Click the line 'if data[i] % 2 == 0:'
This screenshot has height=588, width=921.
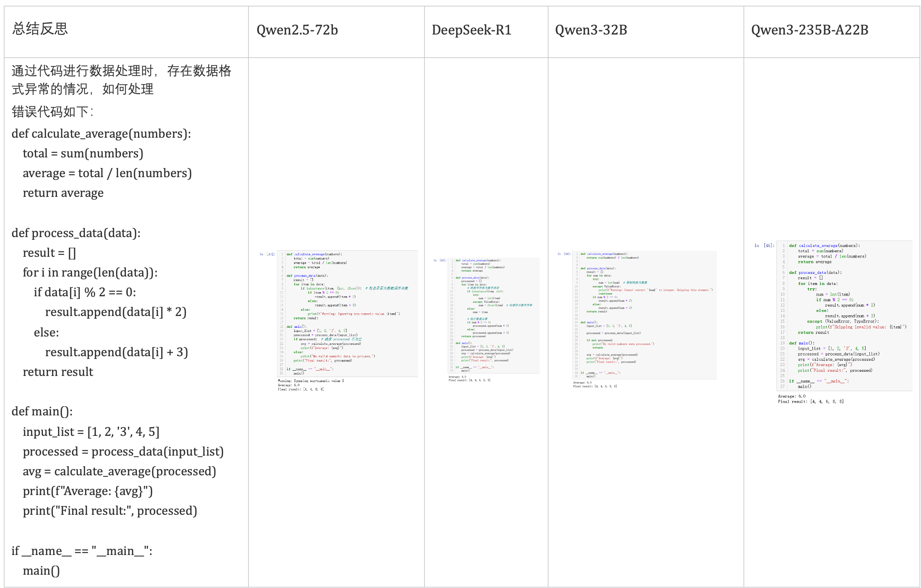point(85,292)
